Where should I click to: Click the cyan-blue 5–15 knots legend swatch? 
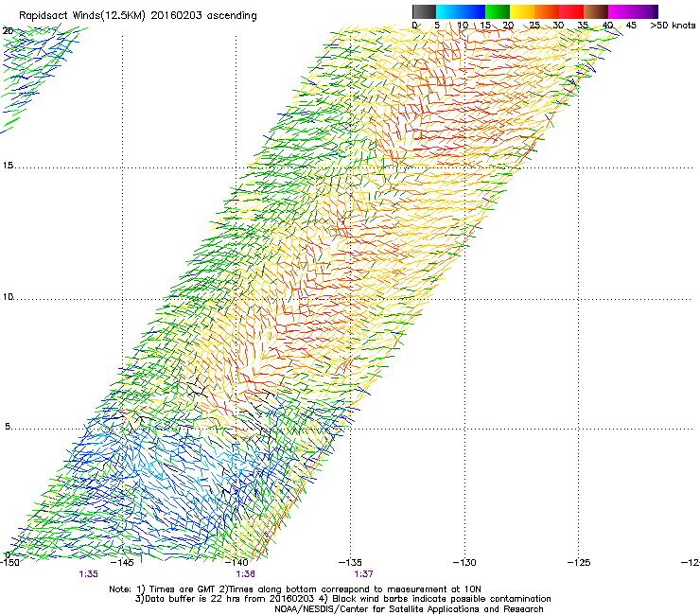461,11
